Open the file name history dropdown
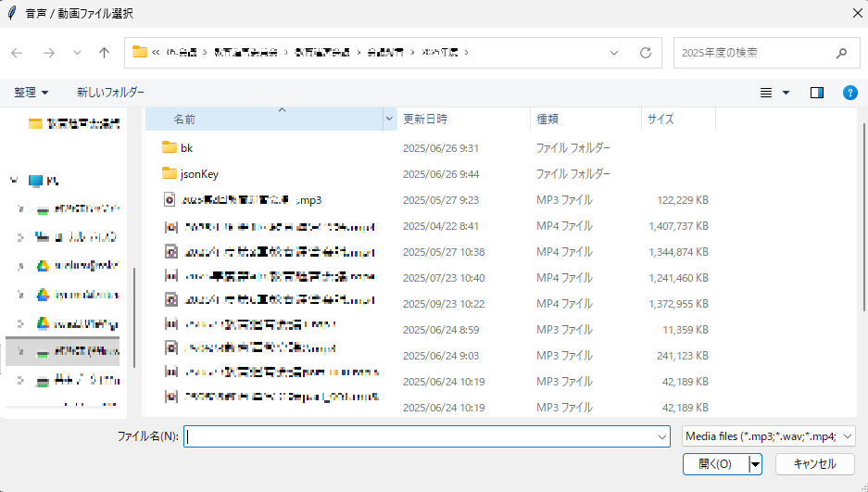This screenshot has width=868, height=492. pyautogui.click(x=662, y=436)
